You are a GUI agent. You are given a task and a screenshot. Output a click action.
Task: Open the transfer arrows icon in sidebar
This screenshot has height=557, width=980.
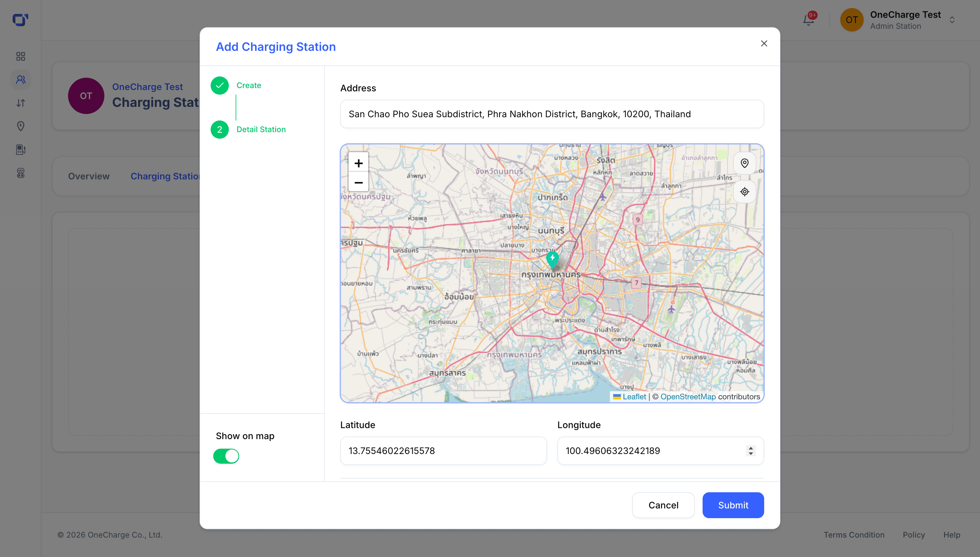pyautogui.click(x=21, y=103)
